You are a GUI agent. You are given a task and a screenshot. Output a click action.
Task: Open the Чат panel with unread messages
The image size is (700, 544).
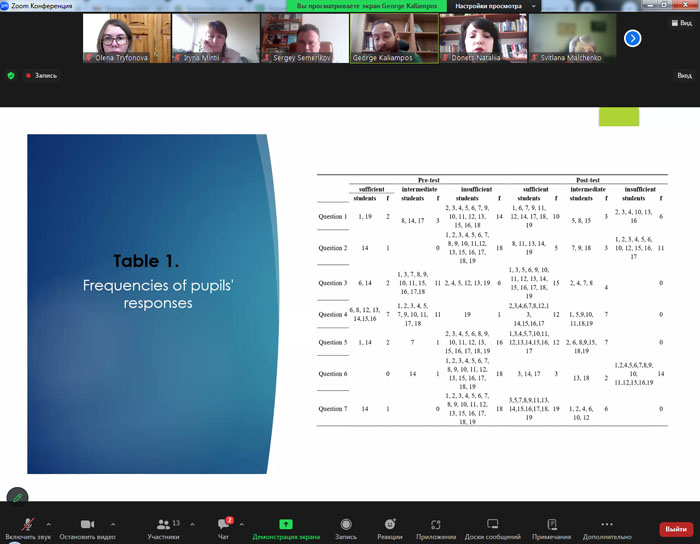point(223,524)
